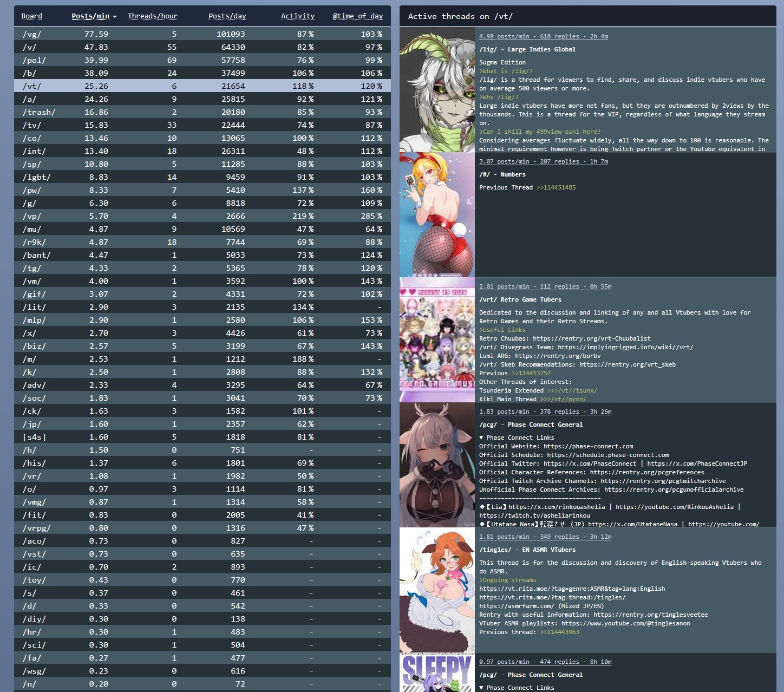
Task: Select the /b/ board row
Action: point(202,73)
